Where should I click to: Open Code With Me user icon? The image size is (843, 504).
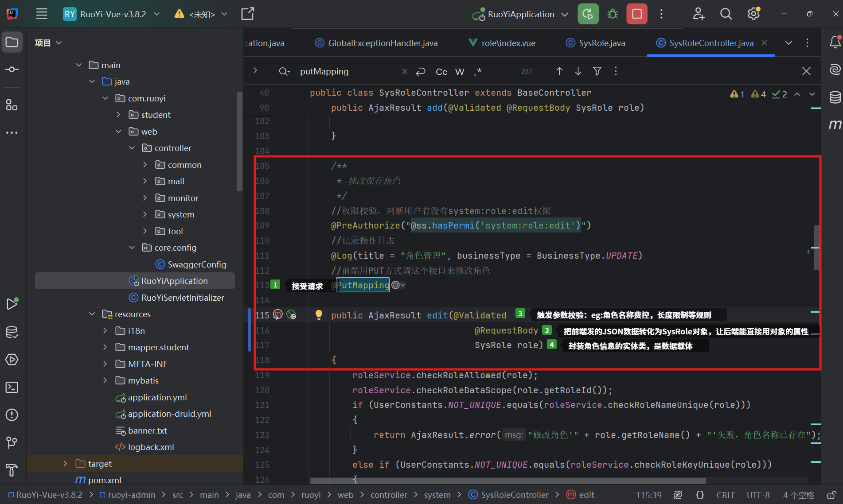[x=699, y=14]
